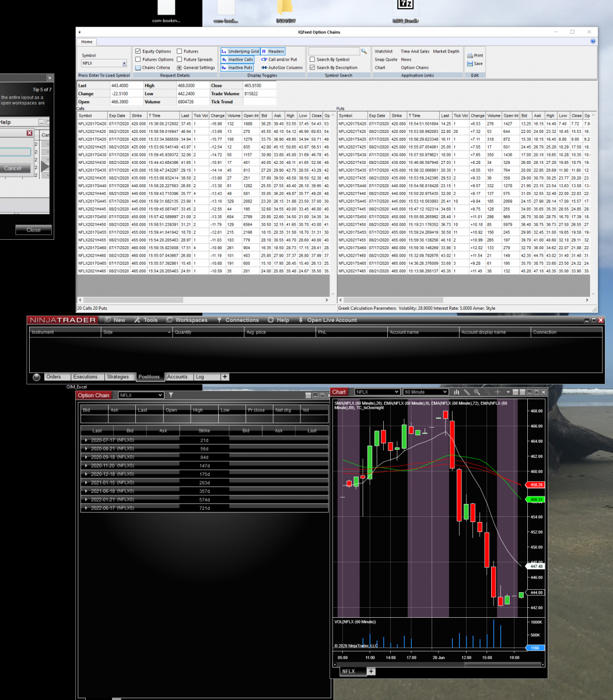
Task: Toggle Call and/or Put display option
Action: coord(279,60)
